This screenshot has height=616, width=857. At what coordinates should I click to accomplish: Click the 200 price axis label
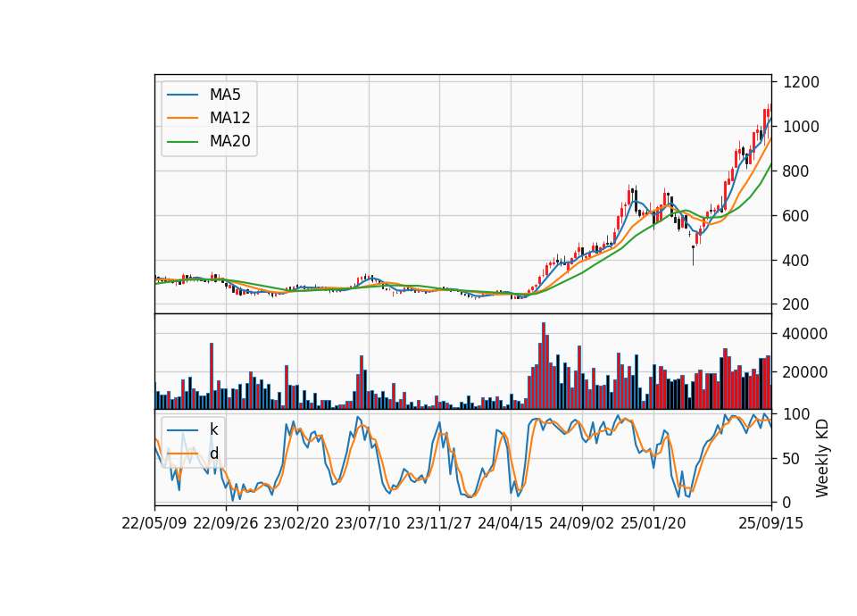(795, 305)
